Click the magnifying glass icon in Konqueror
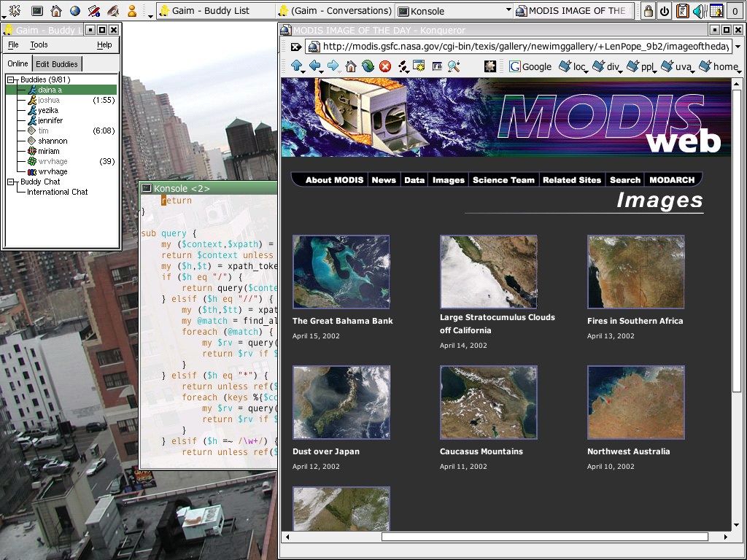The height and width of the screenshot is (560, 747). pyautogui.click(x=454, y=66)
